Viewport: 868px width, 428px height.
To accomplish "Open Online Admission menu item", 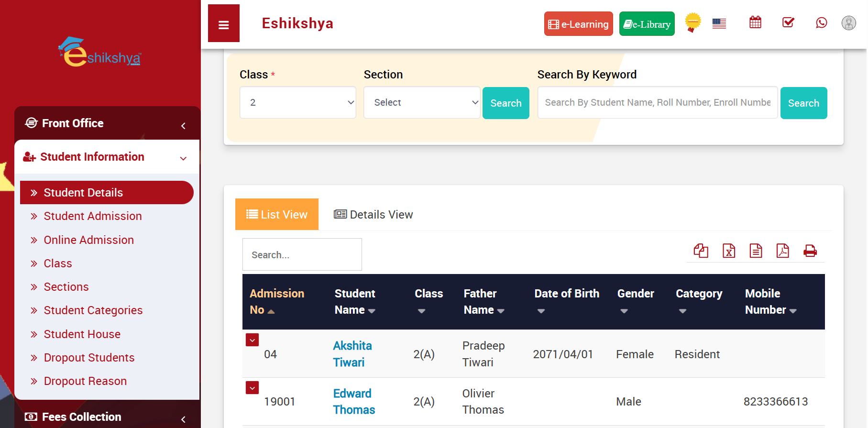I will (x=89, y=240).
